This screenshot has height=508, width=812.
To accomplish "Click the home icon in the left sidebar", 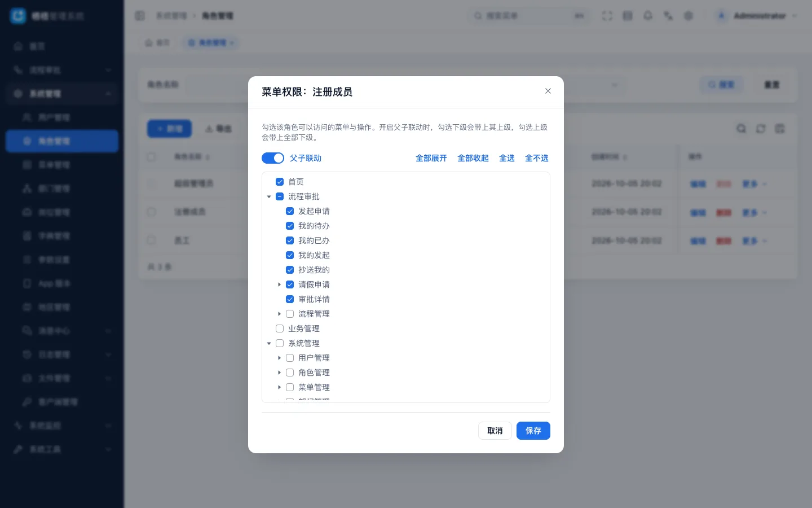I will 19,46.
